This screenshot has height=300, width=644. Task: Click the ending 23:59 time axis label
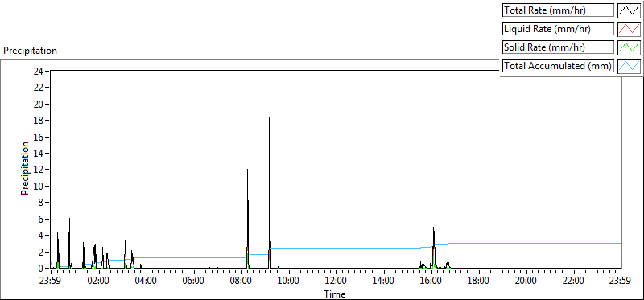[x=621, y=281]
